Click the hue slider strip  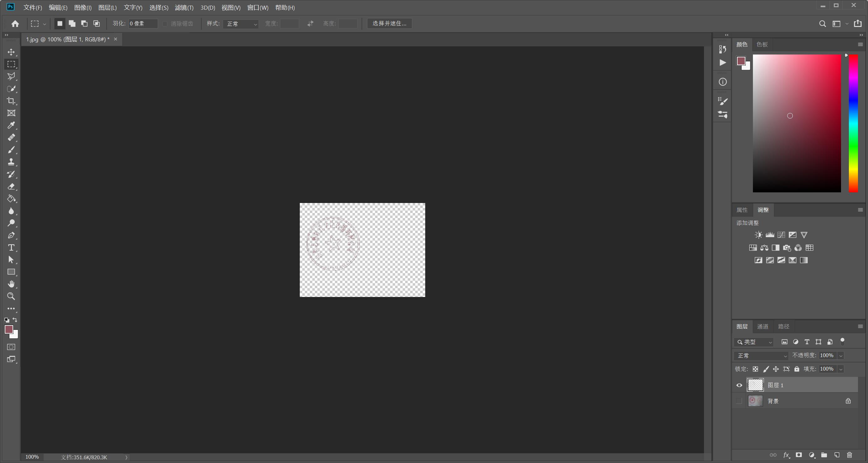point(853,123)
